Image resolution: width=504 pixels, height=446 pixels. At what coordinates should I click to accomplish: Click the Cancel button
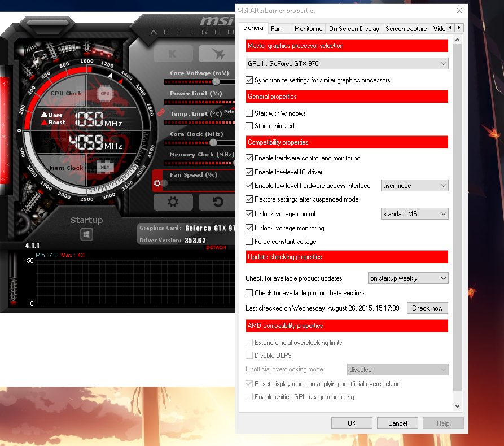(x=397, y=423)
